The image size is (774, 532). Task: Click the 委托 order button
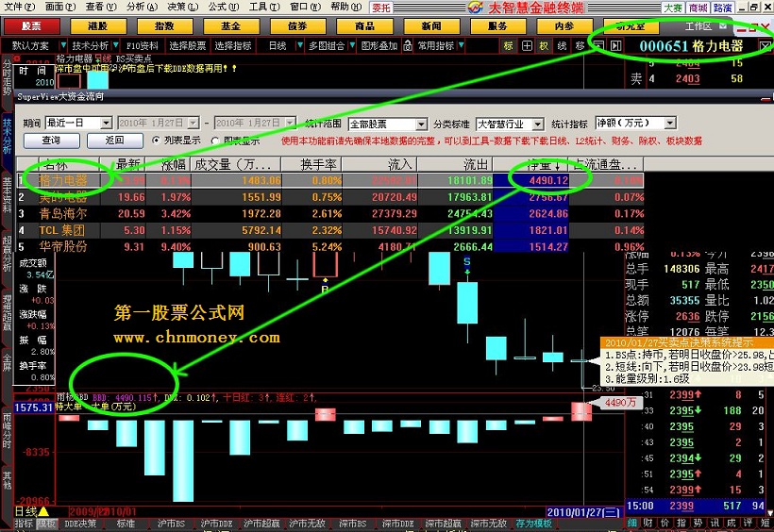coord(381,8)
